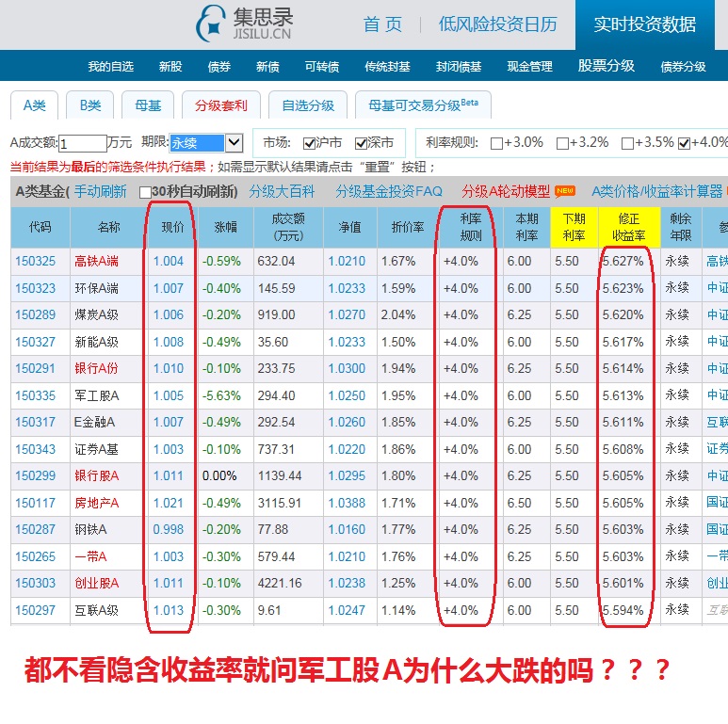Switch to the 自选分级 tab
This screenshot has height=724, width=728.
(x=308, y=105)
